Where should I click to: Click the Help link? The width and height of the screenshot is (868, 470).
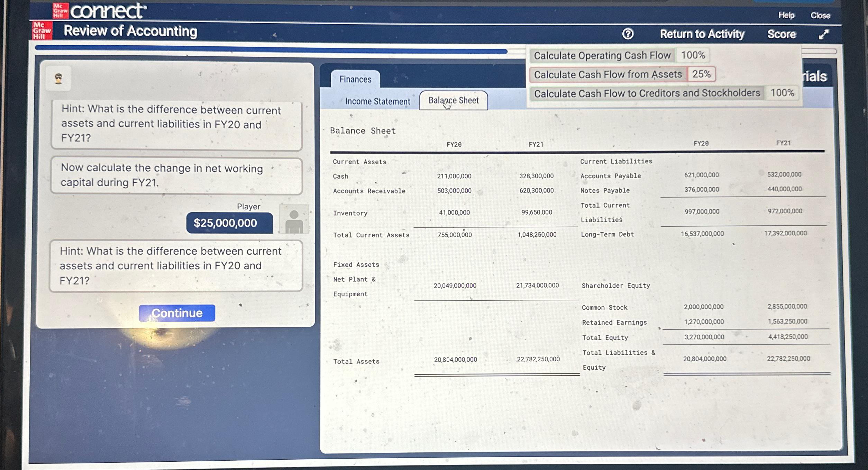pos(786,15)
